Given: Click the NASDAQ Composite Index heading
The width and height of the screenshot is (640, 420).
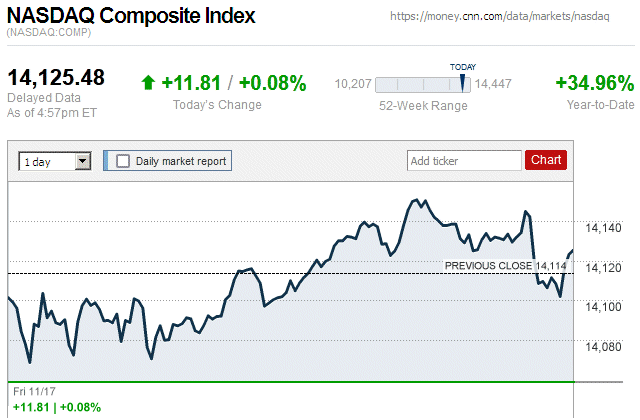Looking at the screenshot, I should pyautogui.click(x=130, y=17).
